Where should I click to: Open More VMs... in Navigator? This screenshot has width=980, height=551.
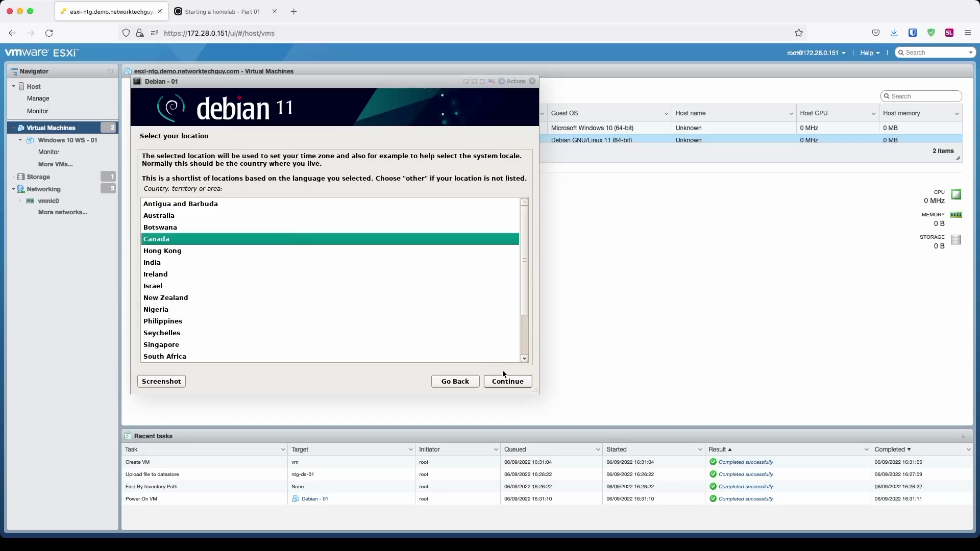coord(55,164)
